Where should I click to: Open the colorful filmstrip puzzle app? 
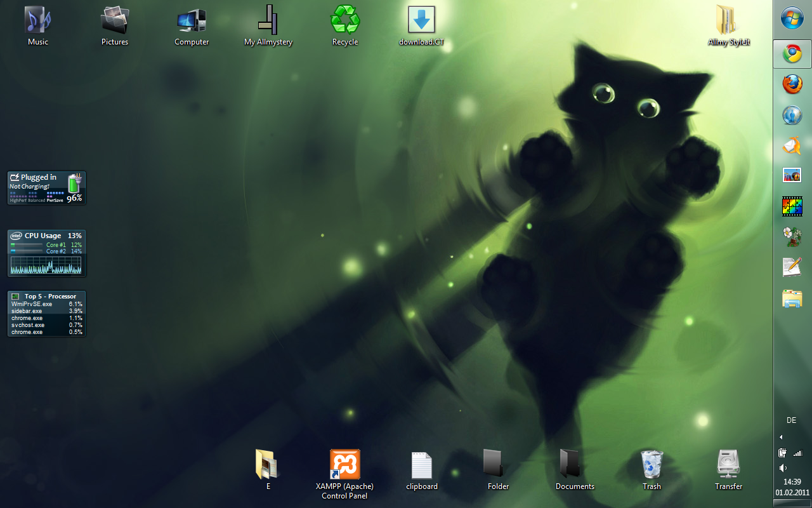pyautogui.click(x=792, y=206)
